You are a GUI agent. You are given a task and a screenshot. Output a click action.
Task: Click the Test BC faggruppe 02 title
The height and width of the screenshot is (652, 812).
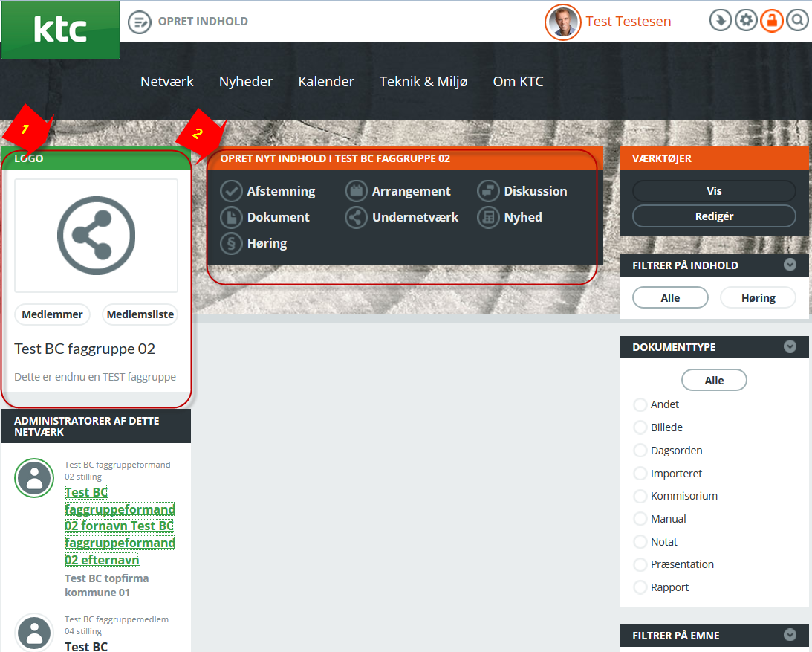coord(85,349)
